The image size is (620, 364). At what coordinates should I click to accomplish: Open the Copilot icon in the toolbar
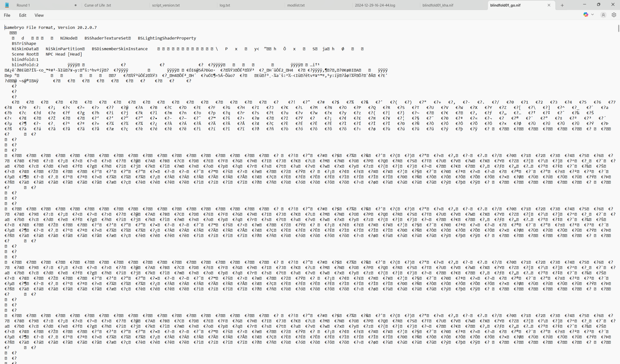click(586, 15)
